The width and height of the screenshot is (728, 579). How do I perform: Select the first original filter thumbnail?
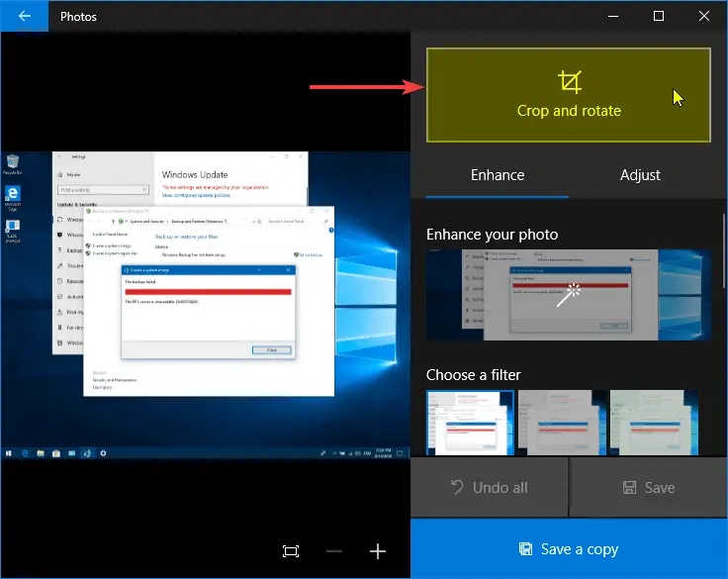tap(470, 423)
